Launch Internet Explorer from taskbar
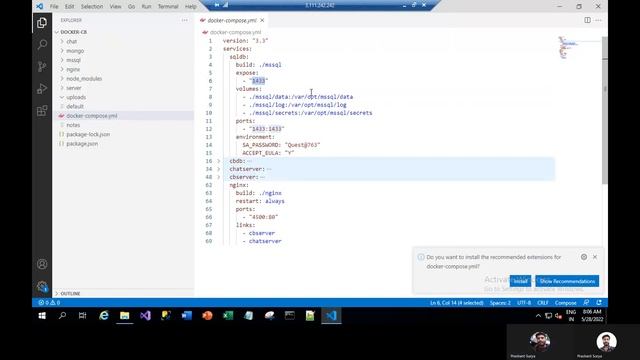640x360 pixels. 104,316
